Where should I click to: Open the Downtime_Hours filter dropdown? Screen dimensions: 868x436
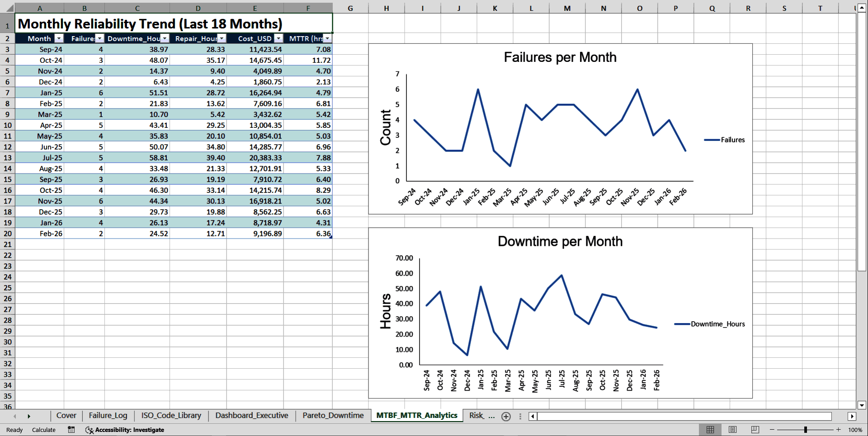point(165,38)
